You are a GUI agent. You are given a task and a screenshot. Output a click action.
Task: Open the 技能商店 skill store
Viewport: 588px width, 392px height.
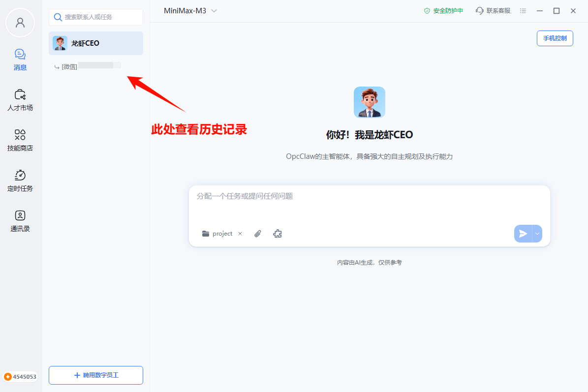[20, 141]
